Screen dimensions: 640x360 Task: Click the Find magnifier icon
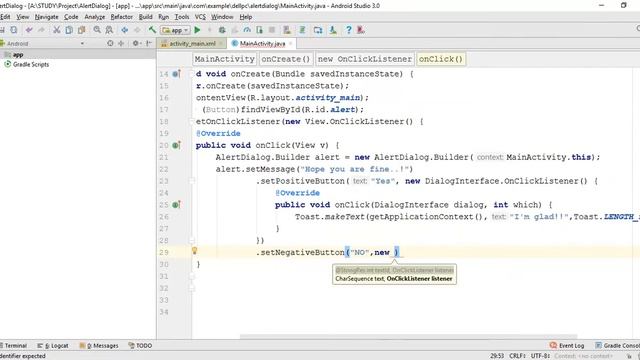click(97, 30)
